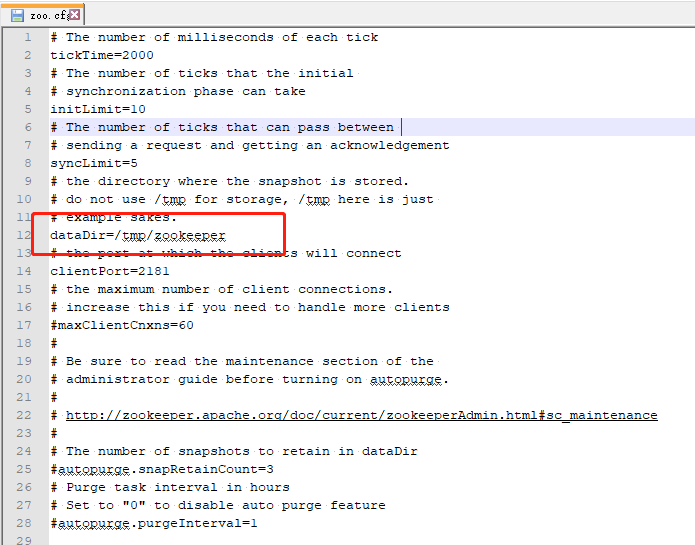Click line number 22 in the gutter

pos(24,415)
